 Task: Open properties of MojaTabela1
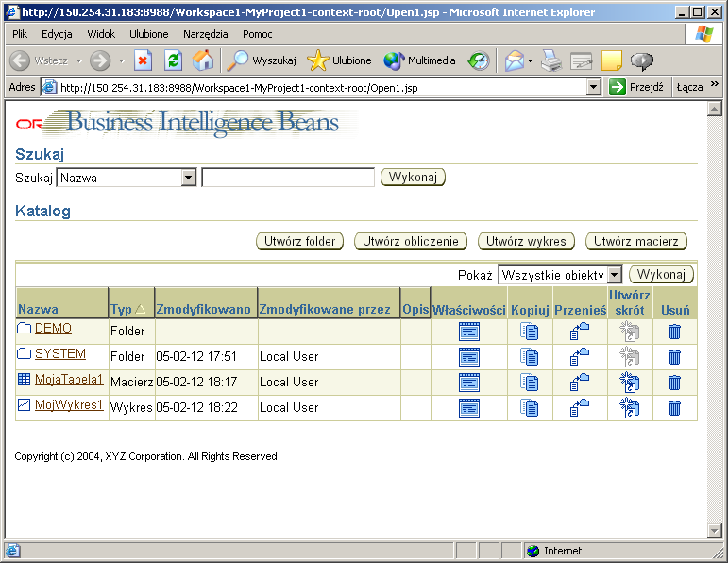(469, 383)
